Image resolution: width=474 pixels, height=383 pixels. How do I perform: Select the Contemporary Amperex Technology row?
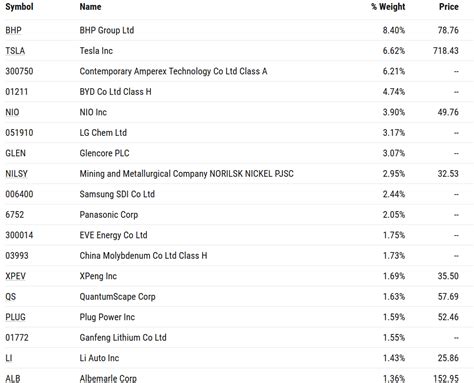[237, 71]
